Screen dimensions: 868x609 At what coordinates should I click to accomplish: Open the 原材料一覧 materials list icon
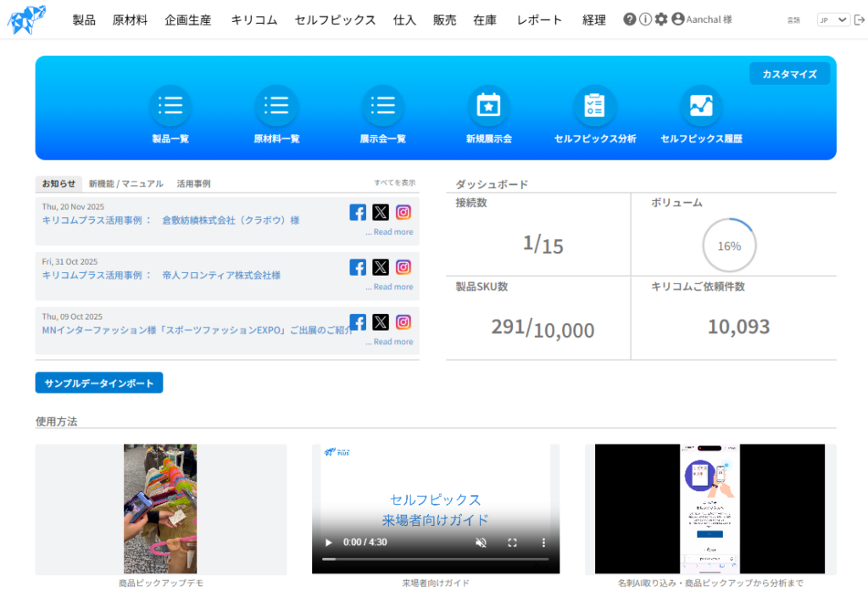[x=276, y=106]
